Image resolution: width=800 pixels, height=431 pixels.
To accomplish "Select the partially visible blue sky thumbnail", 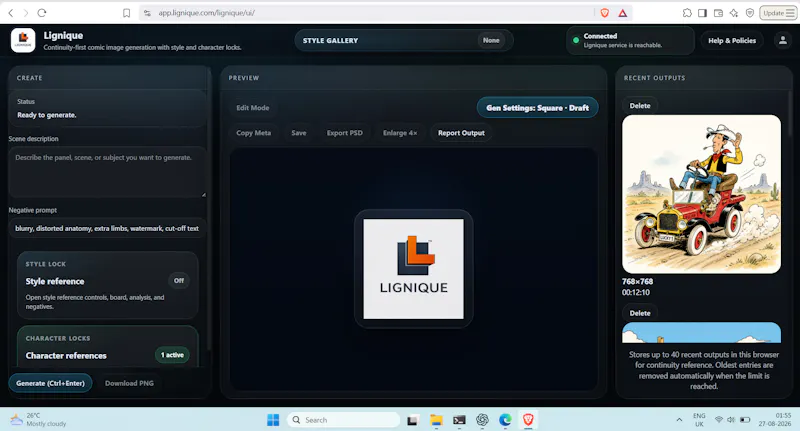I will [x=701, y=333].
